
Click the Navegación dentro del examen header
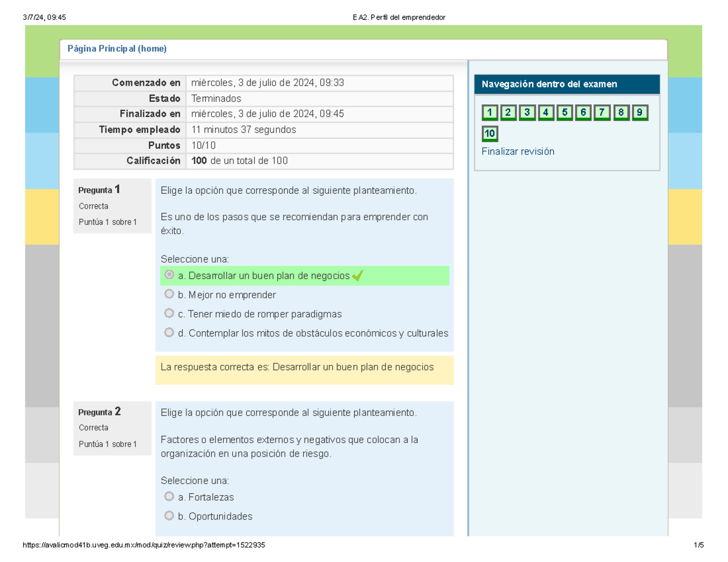[x=549, y=84]
